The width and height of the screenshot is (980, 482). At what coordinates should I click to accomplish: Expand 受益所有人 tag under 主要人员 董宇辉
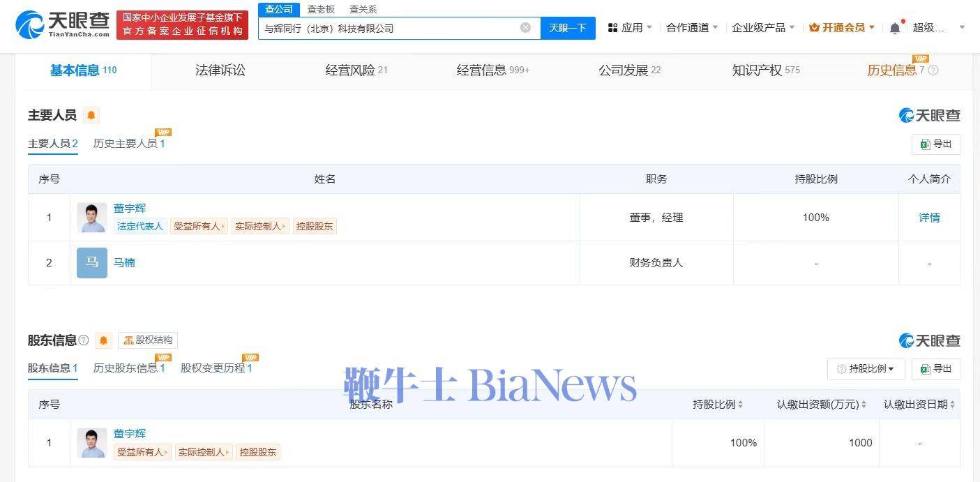199,226
